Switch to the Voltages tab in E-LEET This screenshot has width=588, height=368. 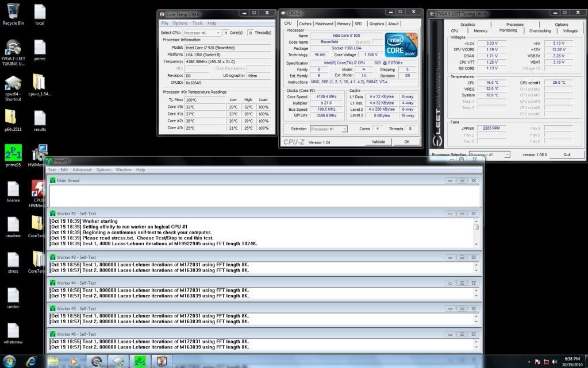pyautogui.click(x=570, y=31)
